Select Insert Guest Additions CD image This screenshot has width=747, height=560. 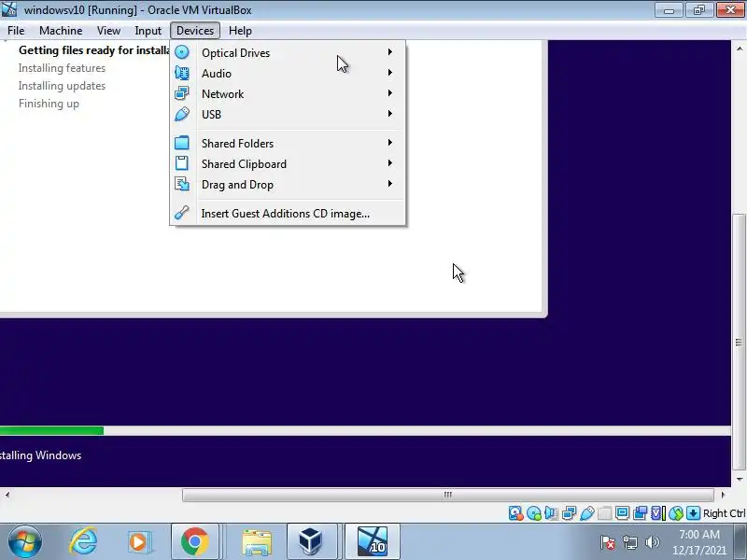click(x=288, y=213)
